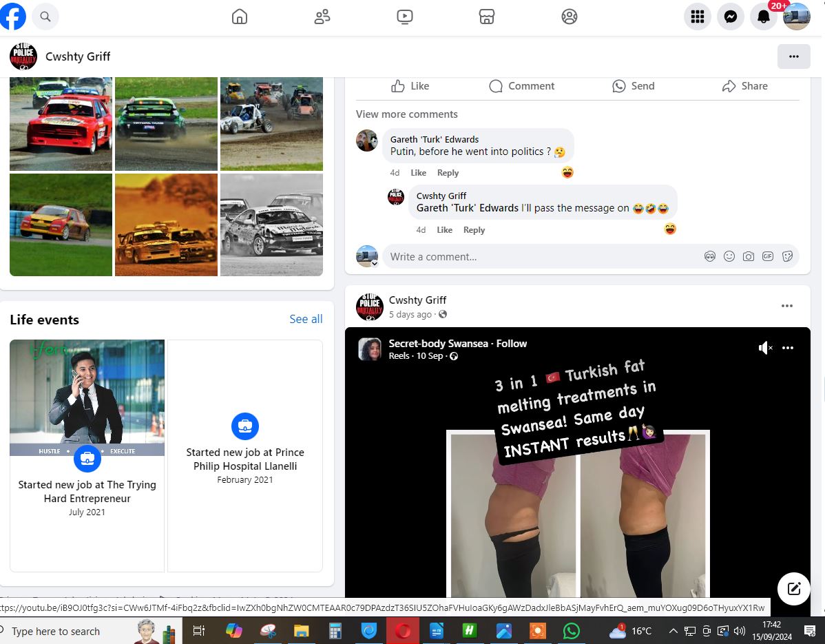Open the notifications bell
This screenshot has height=644, width=825.
pyautogui.click(x=764, y=17)
